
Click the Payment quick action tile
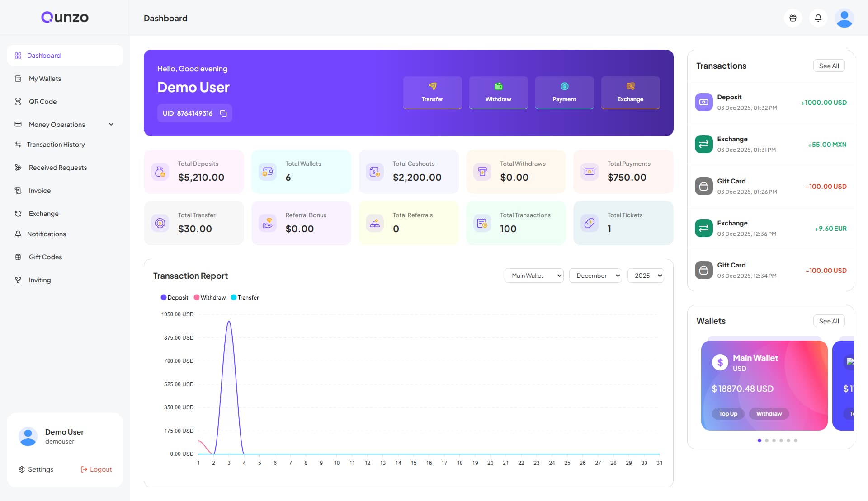click(x=565, y=93)
